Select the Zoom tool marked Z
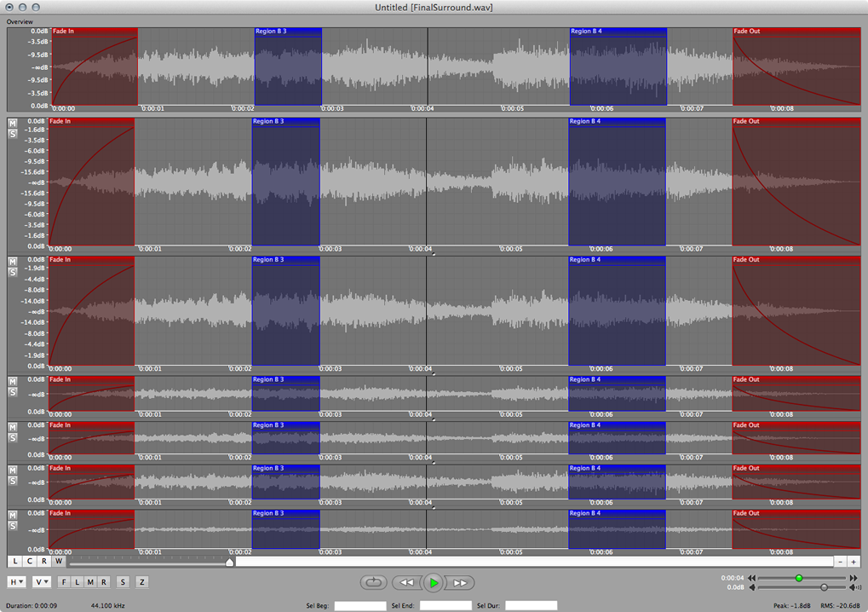The image size is (868, 612). click(x=141, y=581)
